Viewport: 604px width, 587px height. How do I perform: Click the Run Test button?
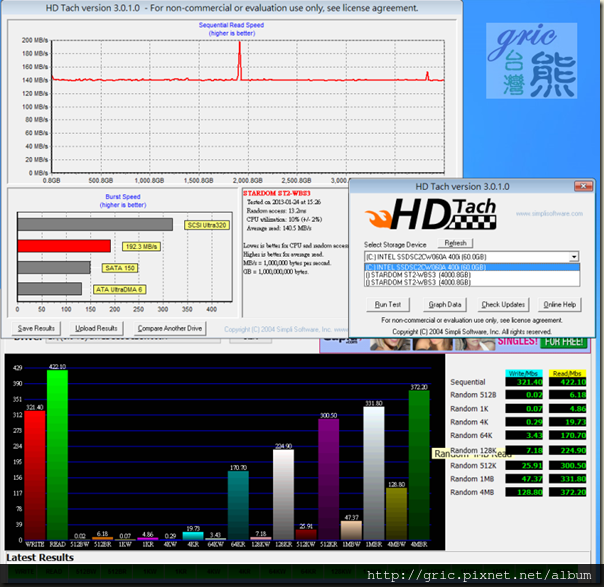coord(388,304)
